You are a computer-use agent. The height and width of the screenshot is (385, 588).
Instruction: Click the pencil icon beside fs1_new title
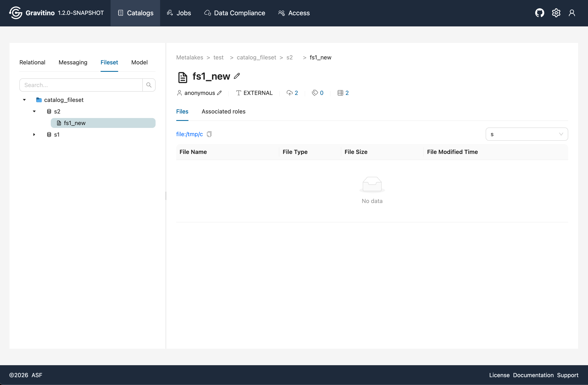[237, 76]
